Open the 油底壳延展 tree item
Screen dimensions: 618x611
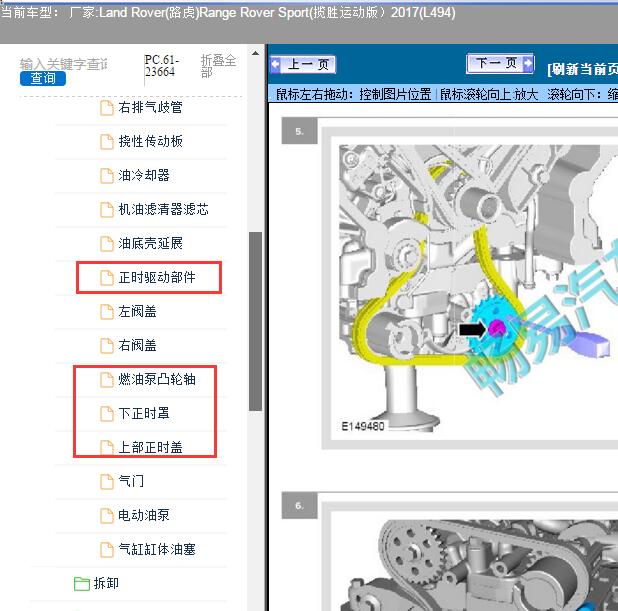point(150,243)
